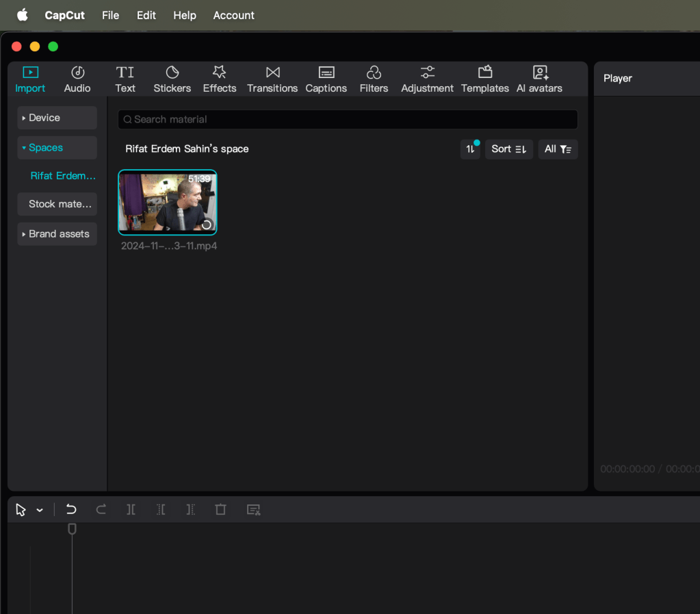Open the Edit menu

click(x=146, y=15)
